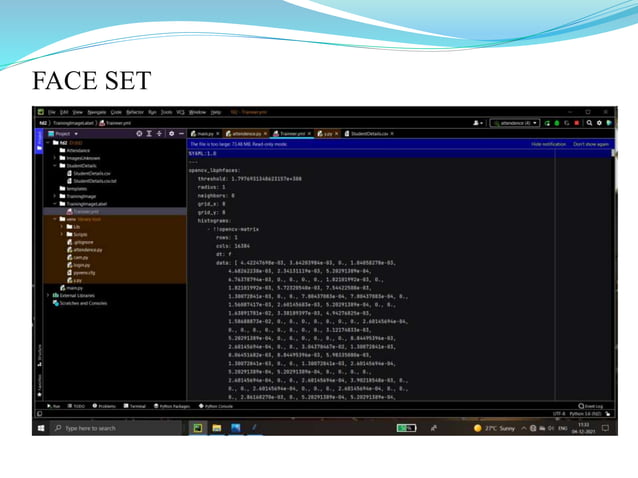The image size is (638, 478).
Task: Collapse the StudentDetails folder
Action: [55, 166]
